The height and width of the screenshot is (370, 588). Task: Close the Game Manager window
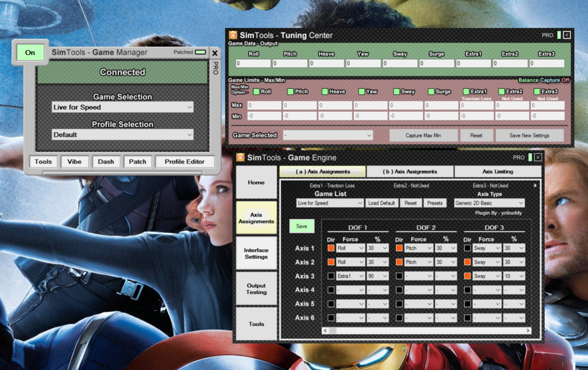tap(215, 53)
